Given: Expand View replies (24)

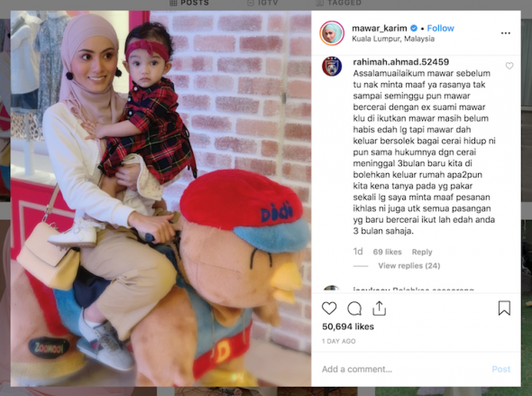Looking at the screenshot, I should (409, 266).
